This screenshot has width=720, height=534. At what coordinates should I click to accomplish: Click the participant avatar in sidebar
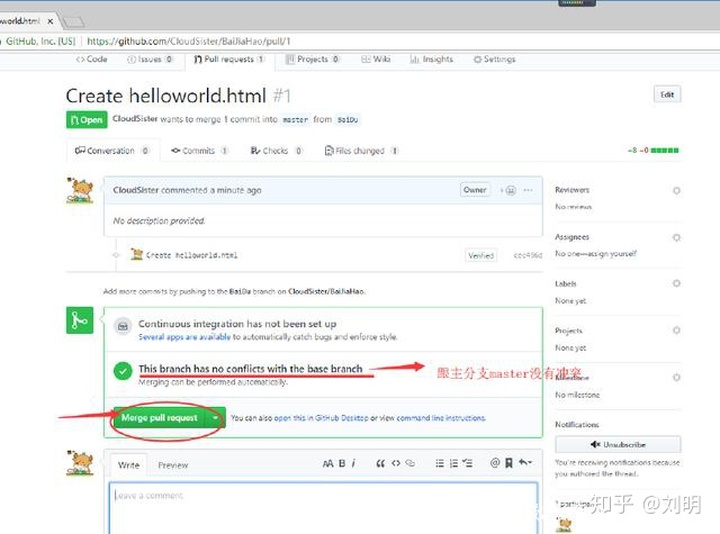pos(563,524)
